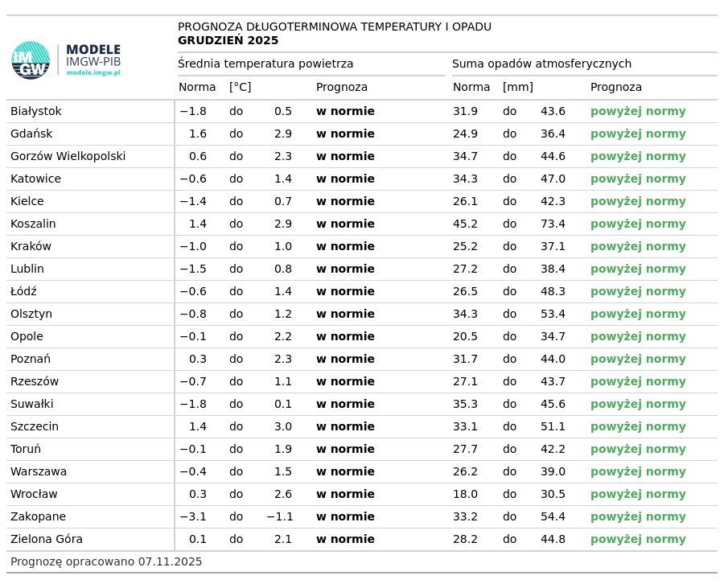Screen dimensions: 724x588
Task: Click Wrocław precipitation lower norm 18.0
Action: [465, 494]
